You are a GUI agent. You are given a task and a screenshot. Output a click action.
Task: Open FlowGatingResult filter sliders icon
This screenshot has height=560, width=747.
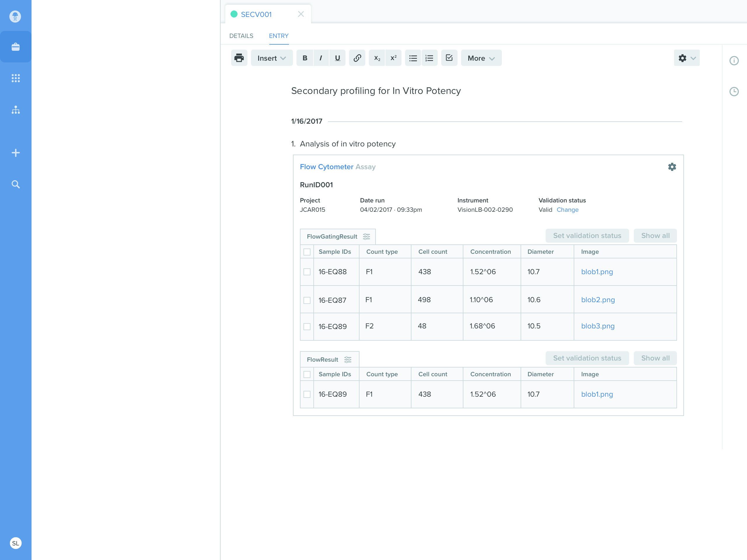tap(366, 236)
